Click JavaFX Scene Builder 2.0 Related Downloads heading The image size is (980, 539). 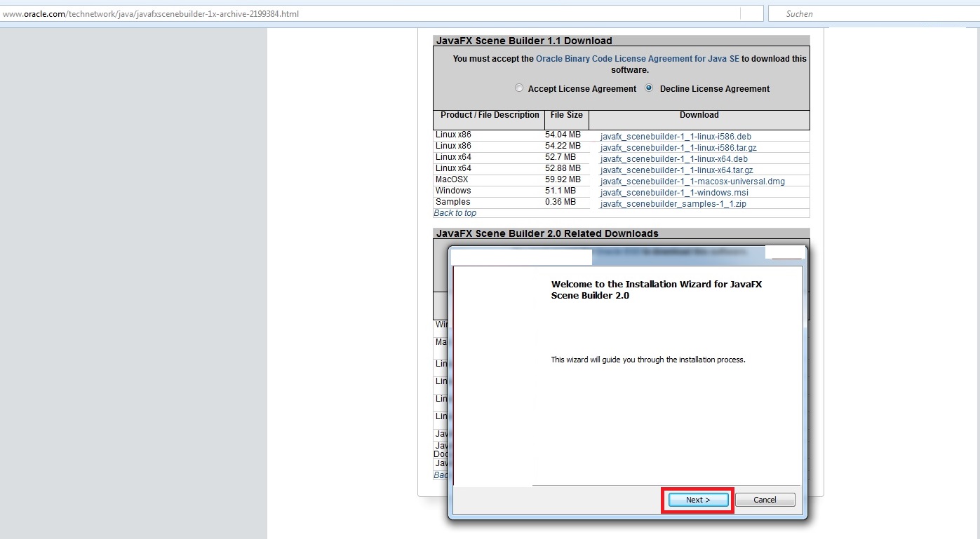click(x=547, y=233)
